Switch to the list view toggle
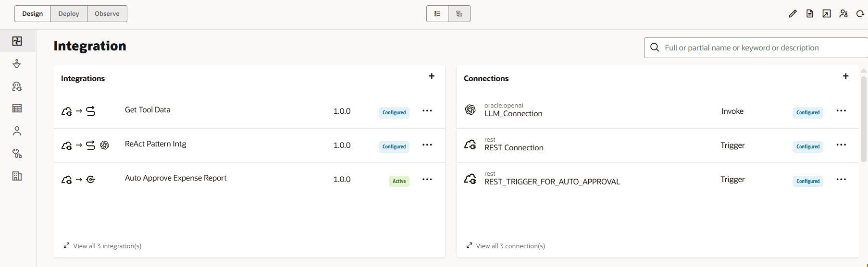 (x=437, y=14)
